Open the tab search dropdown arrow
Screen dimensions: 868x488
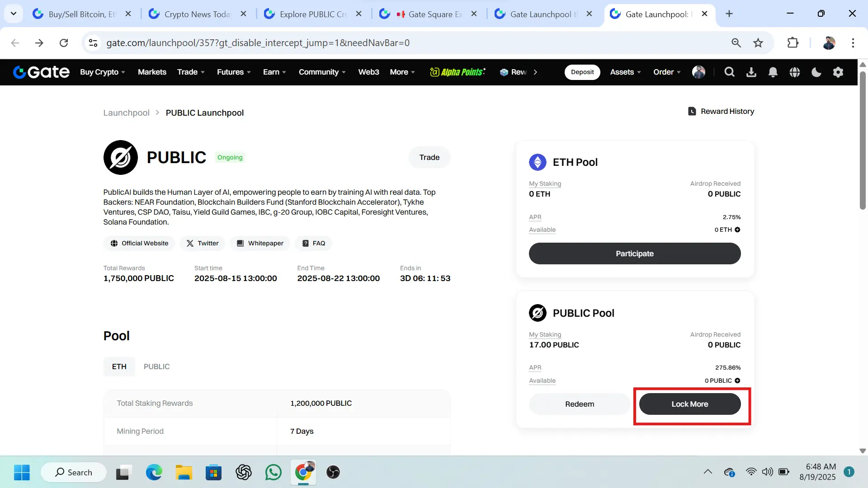[14, 14]
